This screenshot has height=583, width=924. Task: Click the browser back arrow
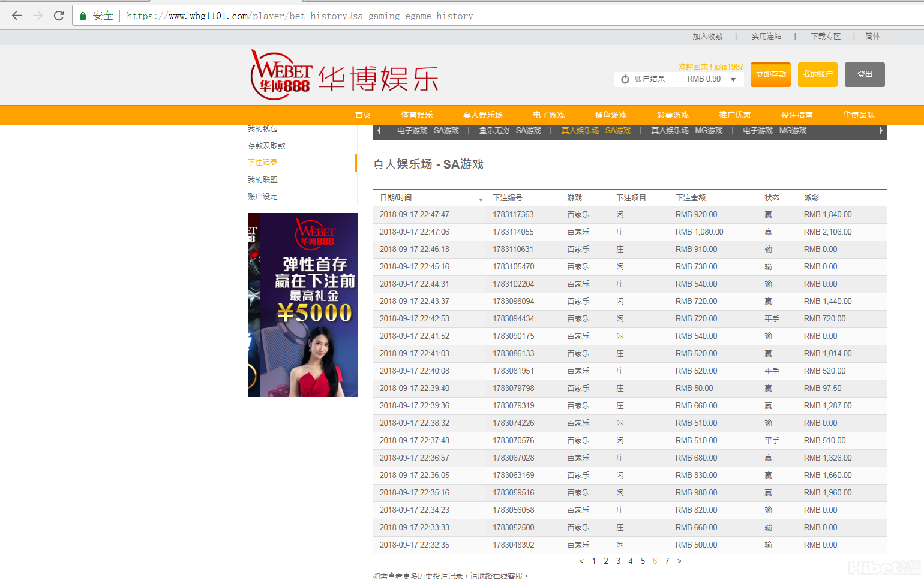click(x=17, y=16)
